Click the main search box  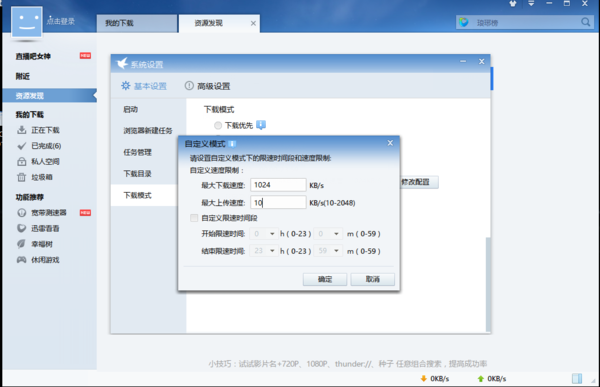(x=525, y=23)
